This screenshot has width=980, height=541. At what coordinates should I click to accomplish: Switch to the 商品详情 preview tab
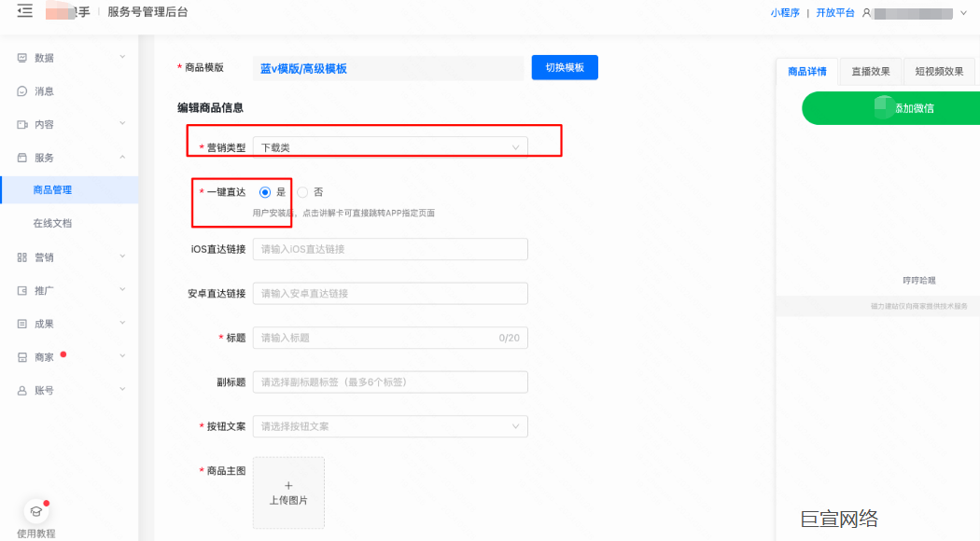[x=807, y=71]
